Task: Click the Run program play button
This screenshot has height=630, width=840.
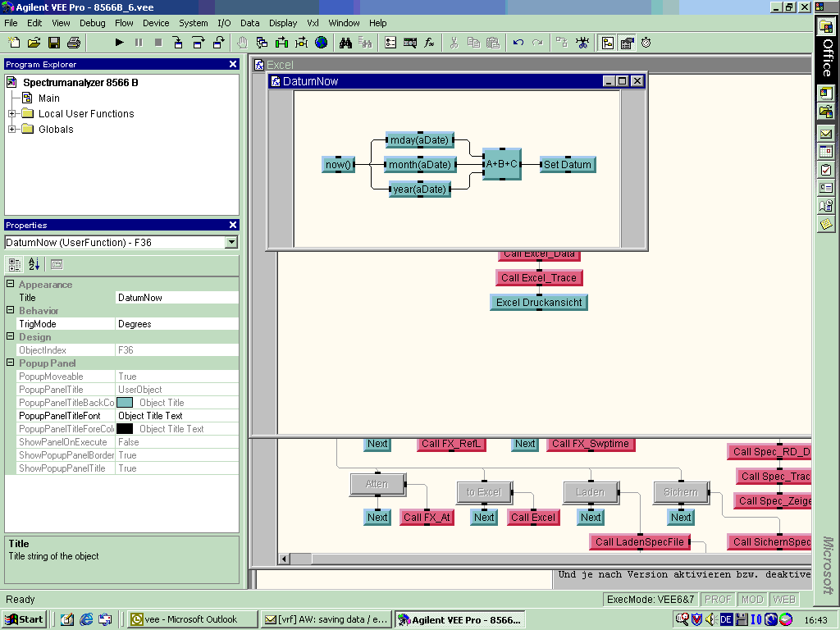Action: (x=119, y=42)
